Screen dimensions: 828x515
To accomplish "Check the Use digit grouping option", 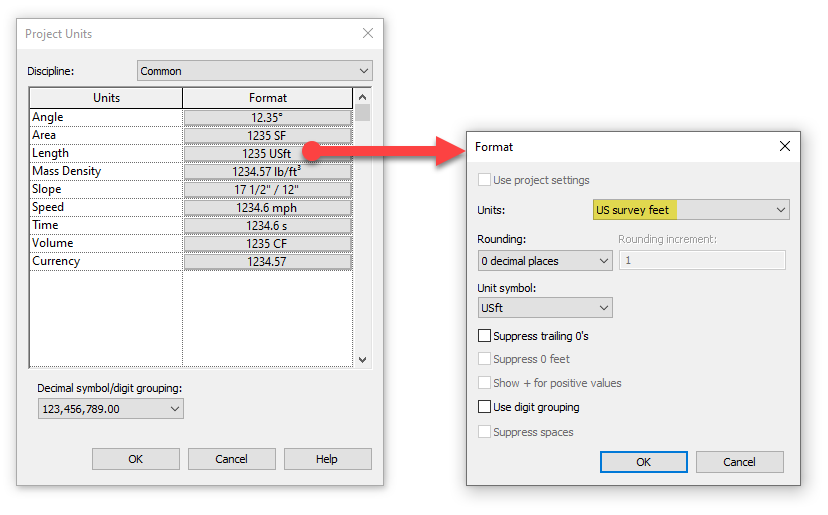I will 486,407.
